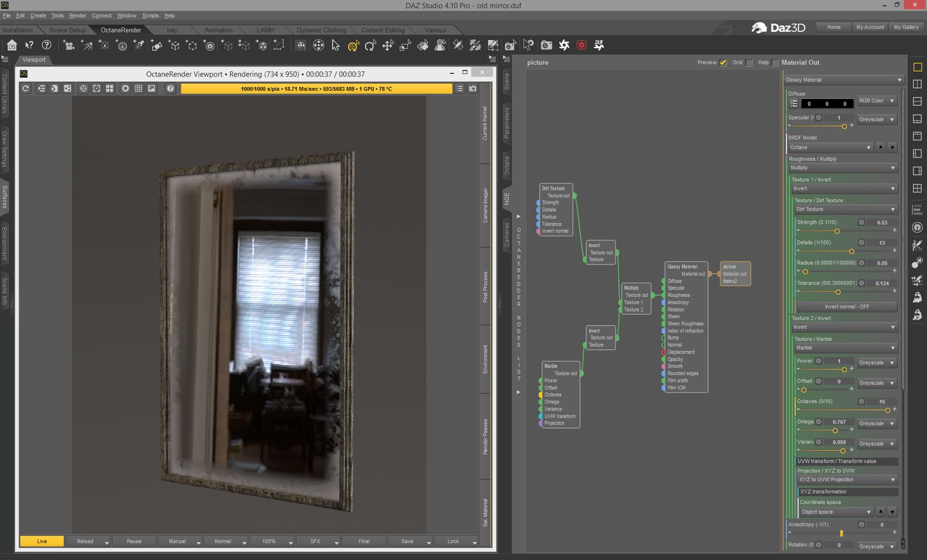This screenshot has height=560, width=927.
Task: Toggle the Preview checkbox
Action: pos(723,63)
